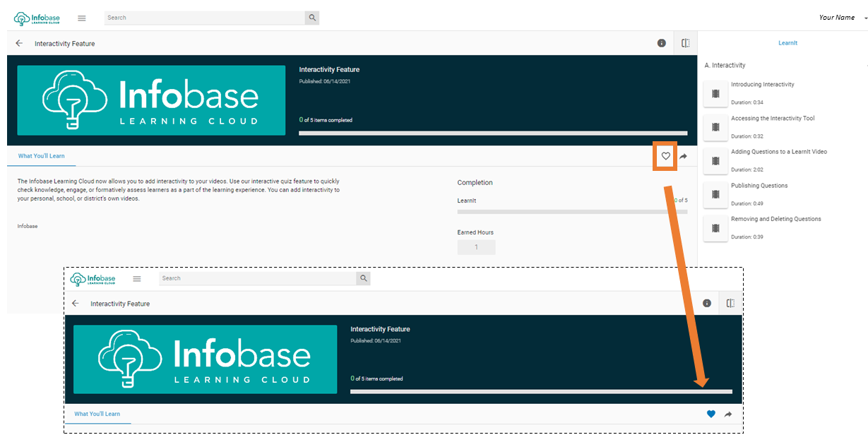Screen dimensions: 868x435
Task: Open the LearnIt tab in right panel
Action: (787, 43)
